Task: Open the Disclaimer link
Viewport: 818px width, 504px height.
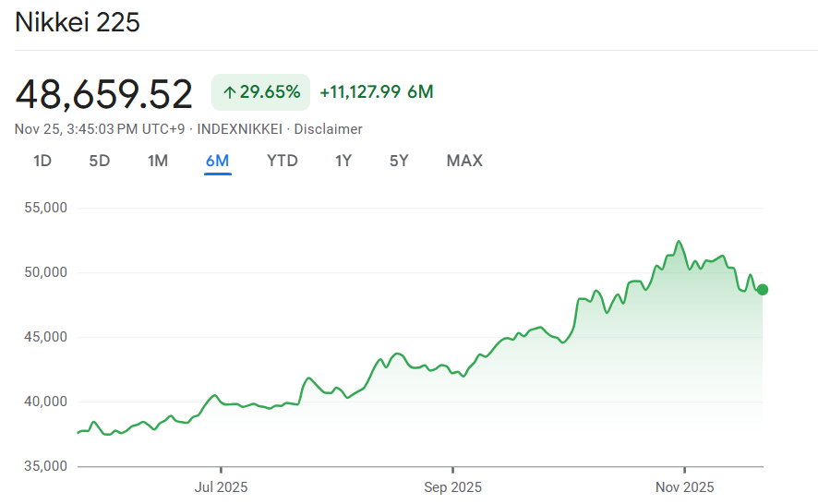Action: click(x=328, y=129)
